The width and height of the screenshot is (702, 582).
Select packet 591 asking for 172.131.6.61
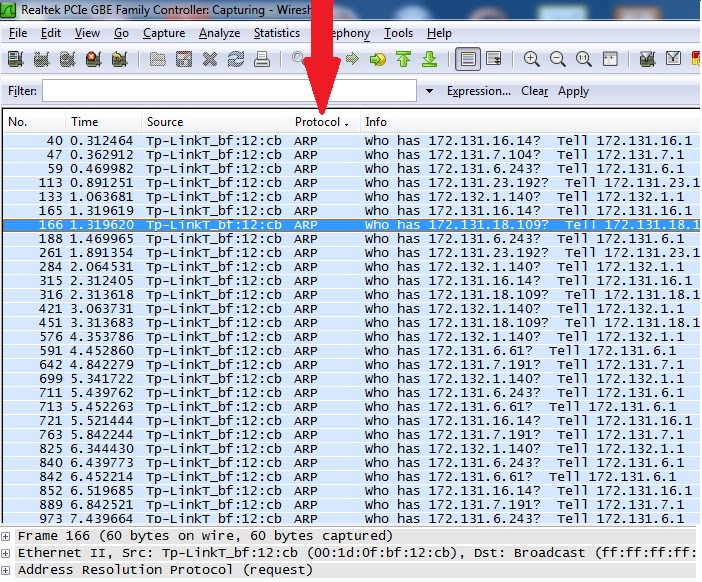[351, 351]
